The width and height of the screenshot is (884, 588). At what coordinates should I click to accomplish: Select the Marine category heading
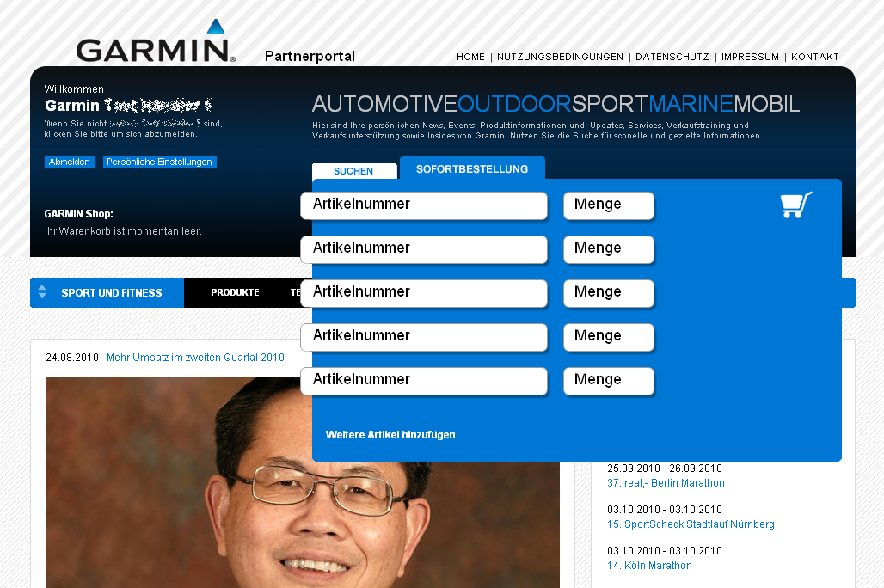[x=690, y=105]
